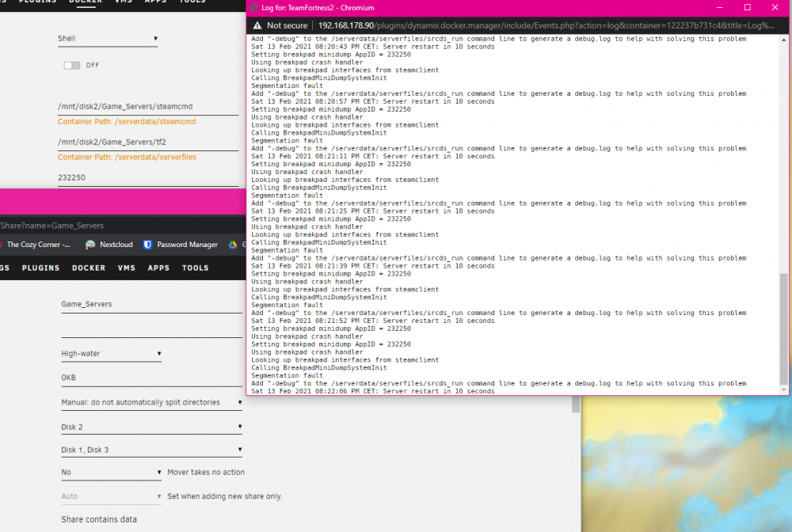Open the Disk 2 included disks dropdown
Image resolution: width=792 pixels, height=532 pixels.
[x=151, y=427]
